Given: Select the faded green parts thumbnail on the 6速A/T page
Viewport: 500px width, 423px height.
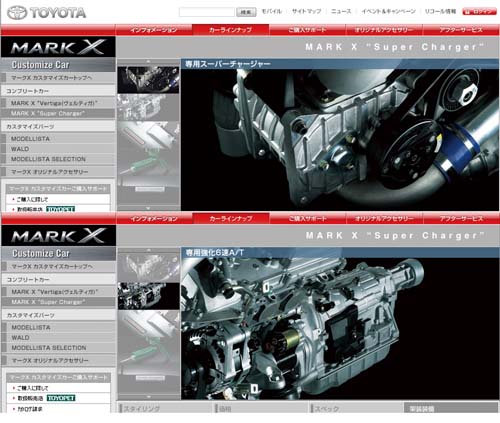Looking at the screenshot, I should (x=148, y=352).
